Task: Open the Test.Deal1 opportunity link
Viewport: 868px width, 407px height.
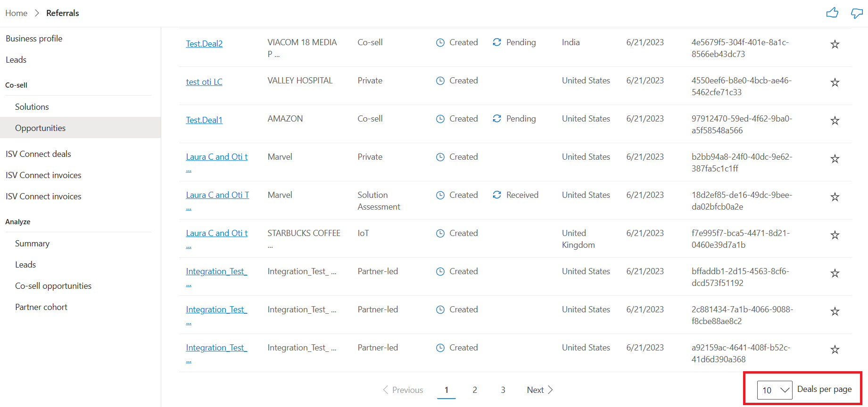Action: (204, 120)
